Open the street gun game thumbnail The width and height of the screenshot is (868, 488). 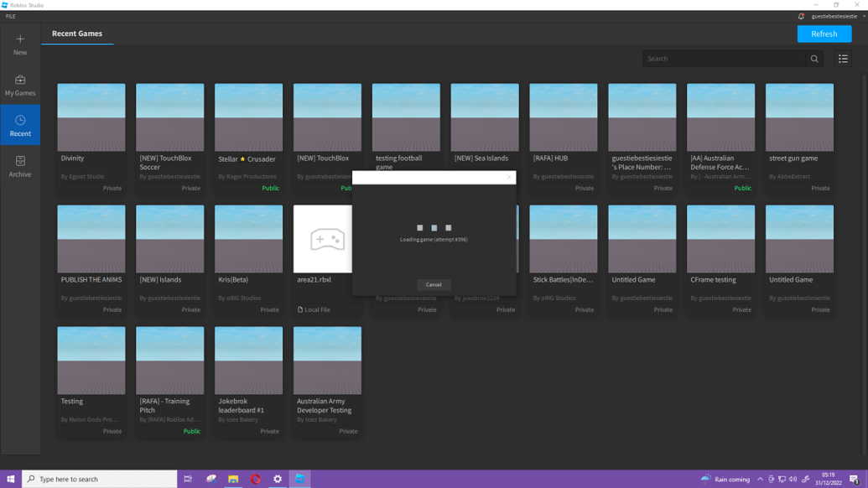pos(799,117)
